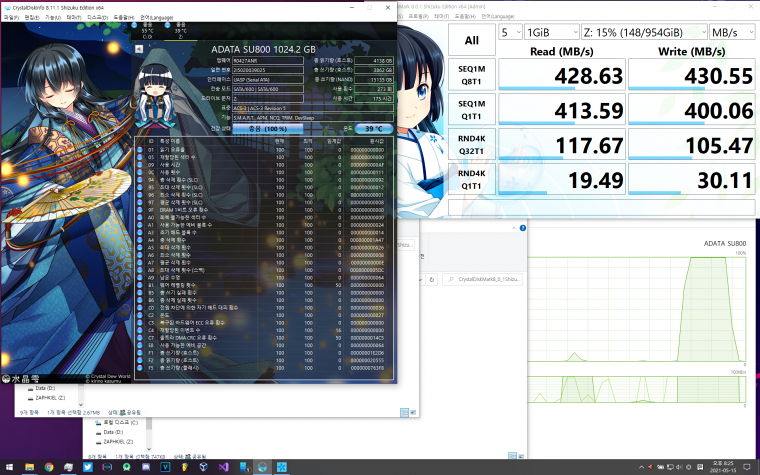Select Data (D:) in back Explorer tree
This screenshot has width=760, height=475.
[x=109, y=432]
